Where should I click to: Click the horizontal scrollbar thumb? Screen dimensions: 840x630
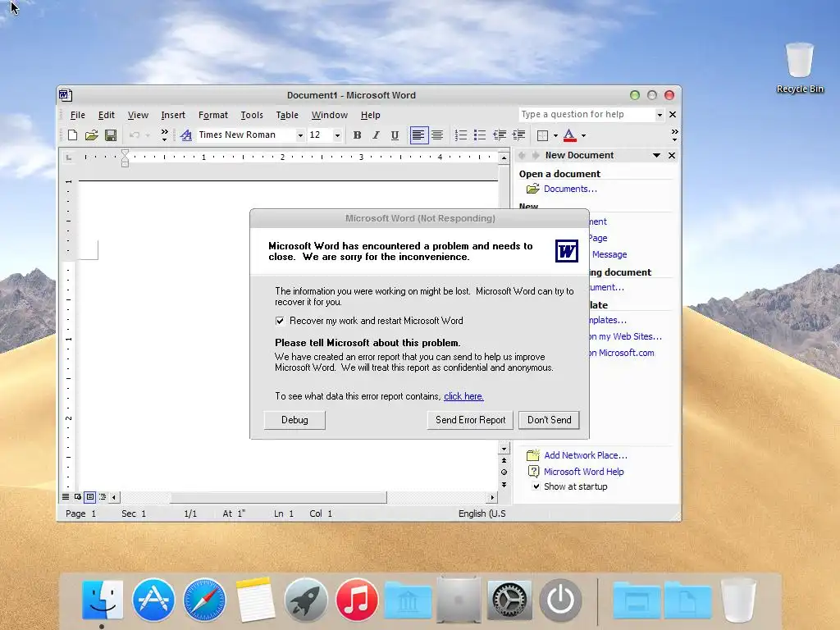(279, 497)
